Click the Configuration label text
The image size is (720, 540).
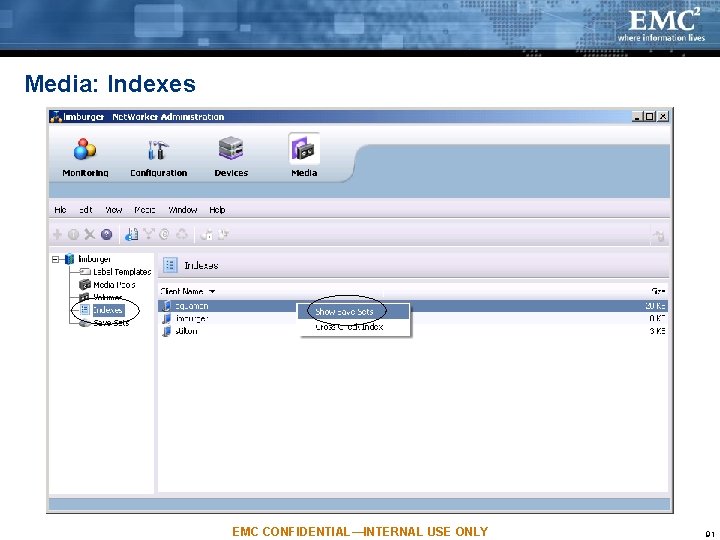pos(158,173)
